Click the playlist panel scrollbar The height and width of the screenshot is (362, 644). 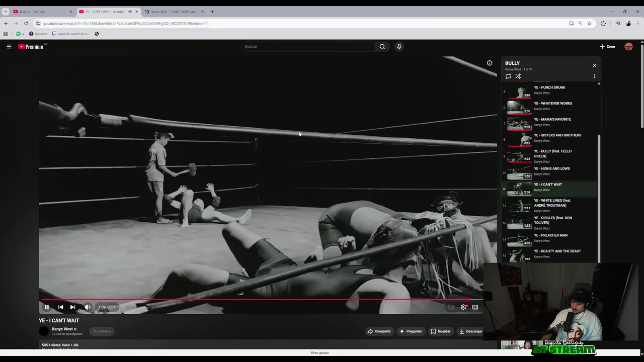[x=599, y=199]
